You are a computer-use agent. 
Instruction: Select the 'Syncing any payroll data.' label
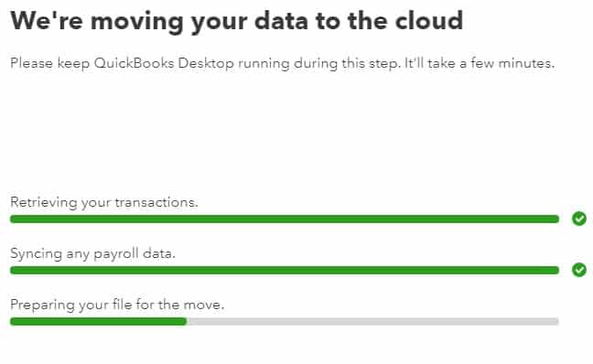tap(92, 253)
